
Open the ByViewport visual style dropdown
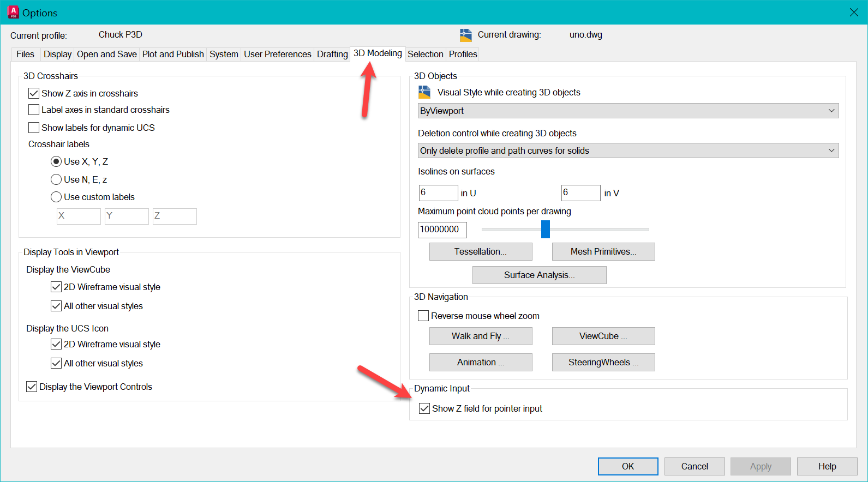tap(628, 111)
